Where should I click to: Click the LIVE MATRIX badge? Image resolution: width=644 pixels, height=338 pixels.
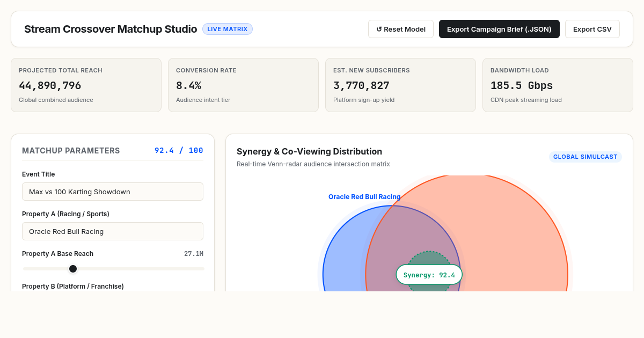tap(228, 29)
